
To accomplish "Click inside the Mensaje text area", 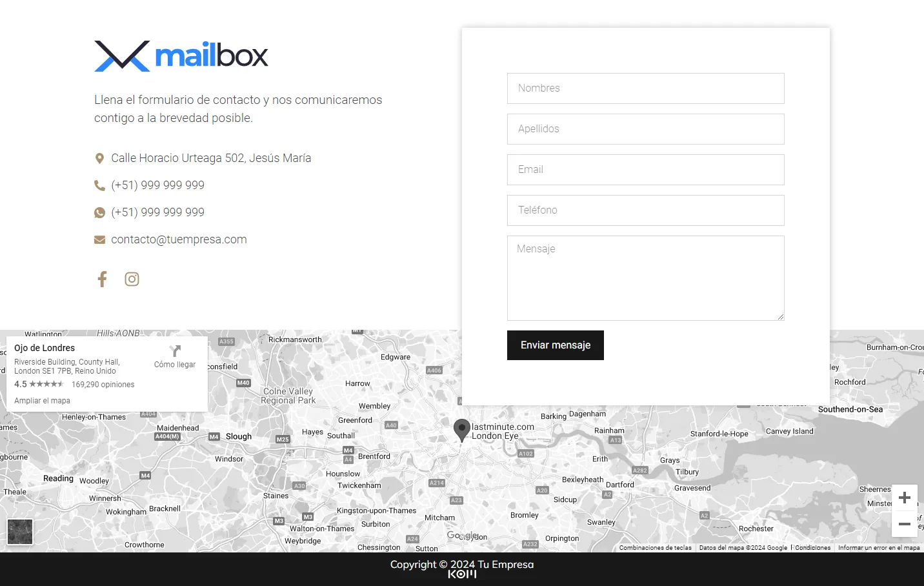I will click(x=645, y=278).
